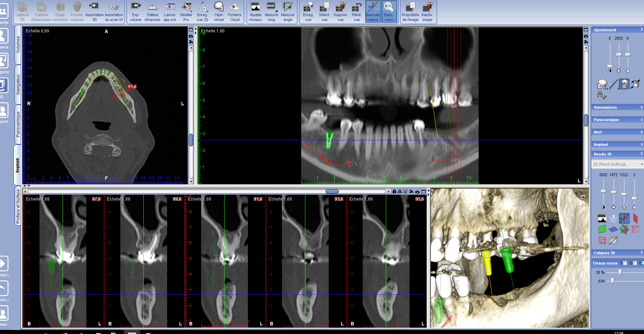Click the Mesurer angle tool
Image resolution: width=644 pixels, height=334 pixels.
[287, 12]
